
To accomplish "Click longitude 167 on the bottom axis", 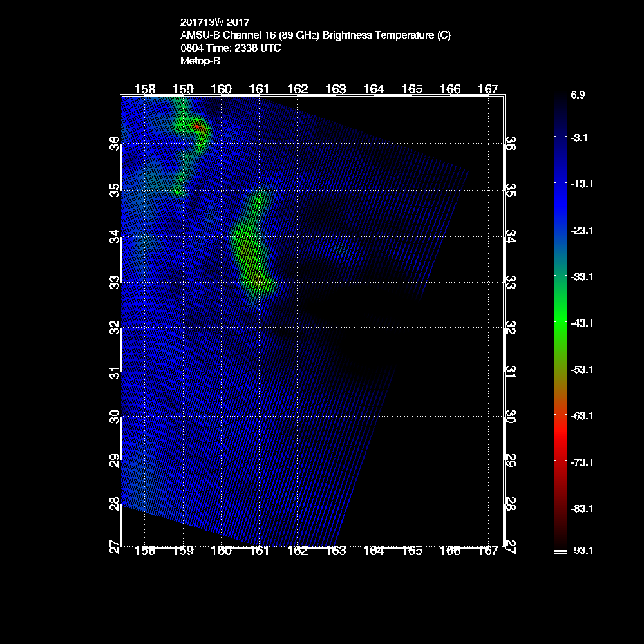I will [x=488, y=551].
